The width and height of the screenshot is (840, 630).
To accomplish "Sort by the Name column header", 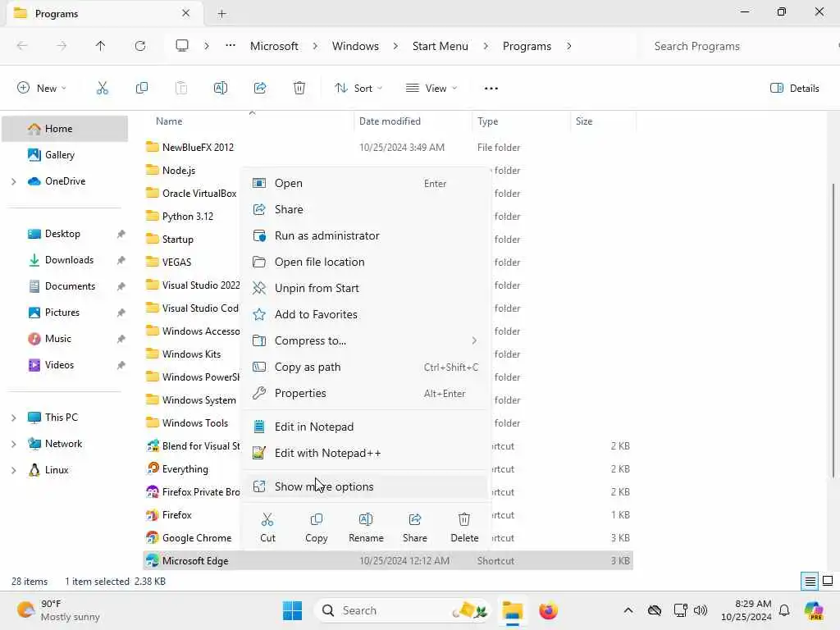I will click(x=249, y=121).
